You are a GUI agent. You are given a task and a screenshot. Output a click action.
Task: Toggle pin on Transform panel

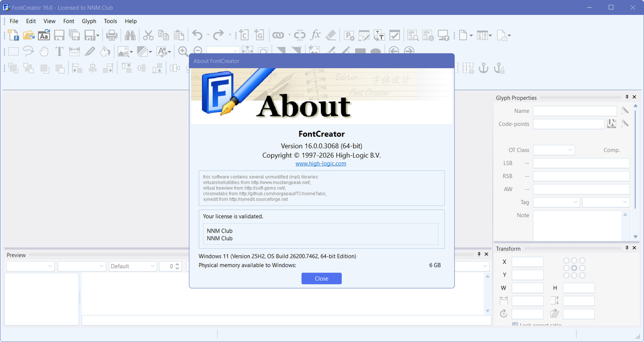[x=627, y=248]
